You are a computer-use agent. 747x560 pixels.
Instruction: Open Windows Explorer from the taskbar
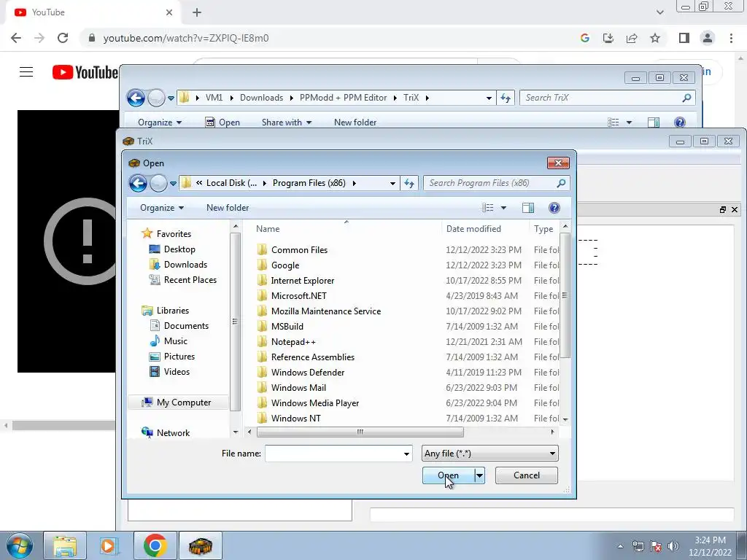65,546
